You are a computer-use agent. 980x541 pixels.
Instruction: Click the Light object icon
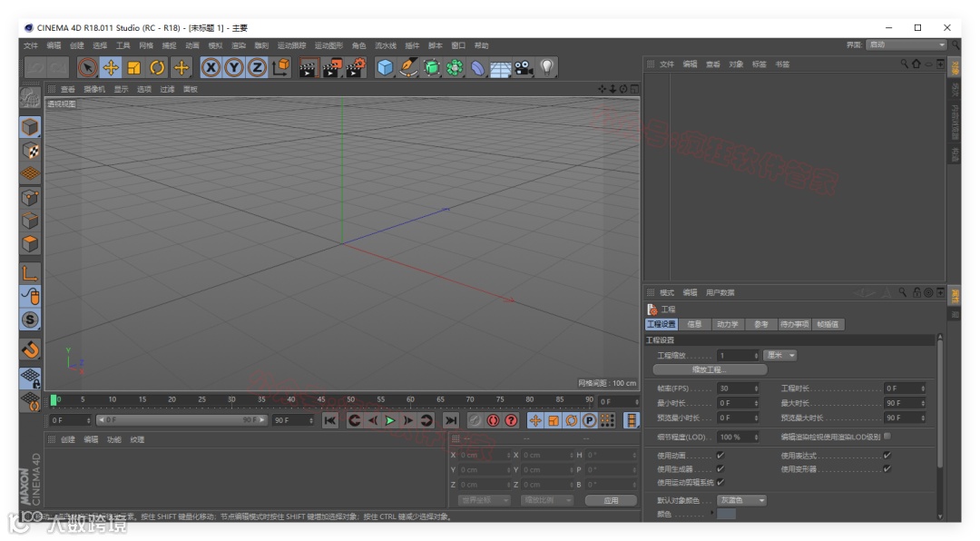tap(547, 68)
